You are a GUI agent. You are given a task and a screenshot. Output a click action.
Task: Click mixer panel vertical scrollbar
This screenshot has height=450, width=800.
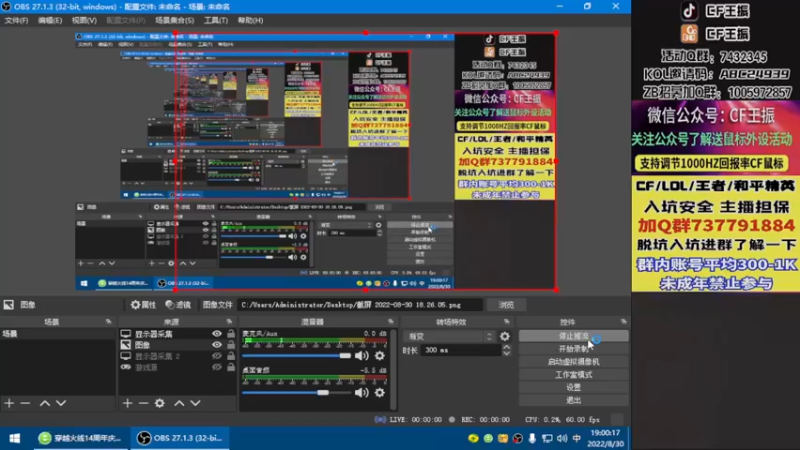coord(393,369)
